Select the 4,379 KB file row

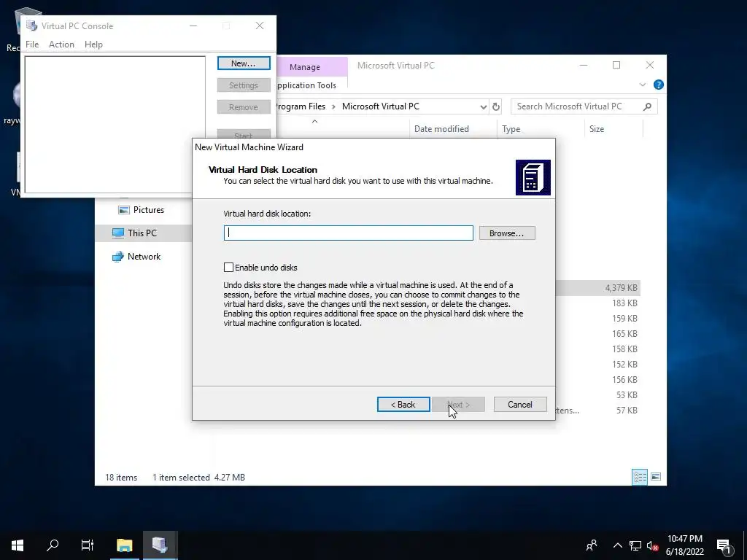coord(598,287)
